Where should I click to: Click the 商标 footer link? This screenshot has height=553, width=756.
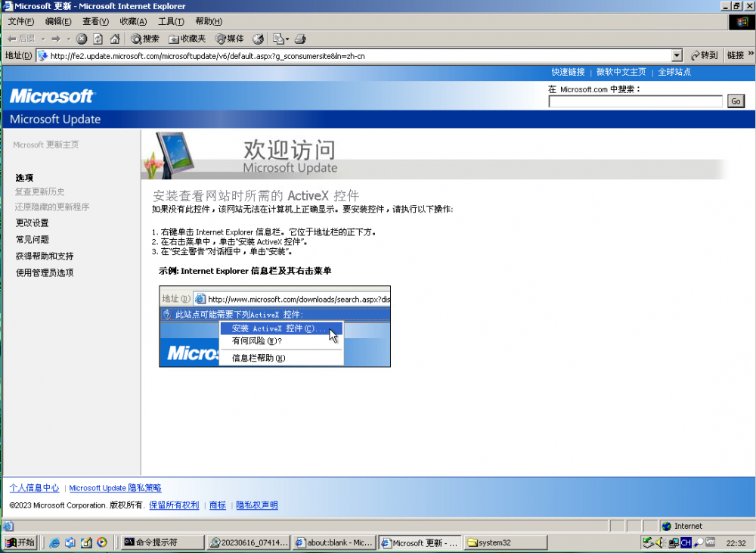pos(218,505)
